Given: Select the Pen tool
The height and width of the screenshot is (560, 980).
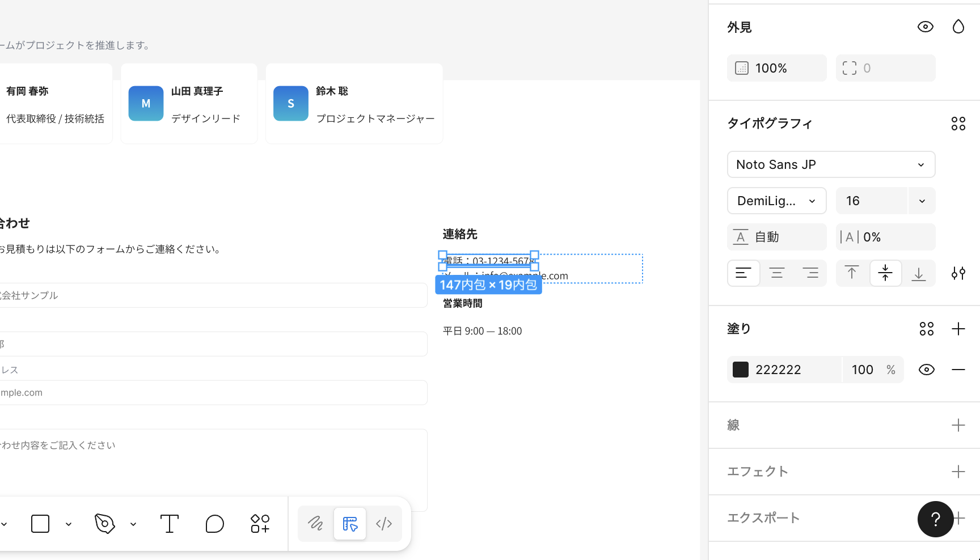Looking at the screenshot, I should 105,524.
